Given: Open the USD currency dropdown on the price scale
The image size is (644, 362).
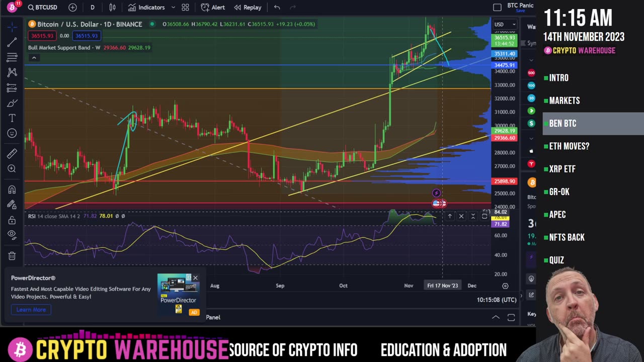Looking at the screenshot, I should point(505,24).
